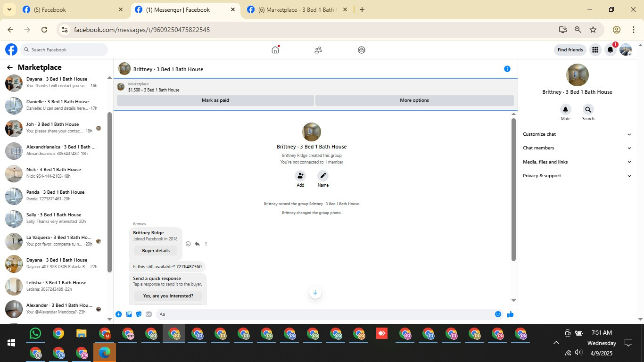Expand Customize chat section

[577, 134]
